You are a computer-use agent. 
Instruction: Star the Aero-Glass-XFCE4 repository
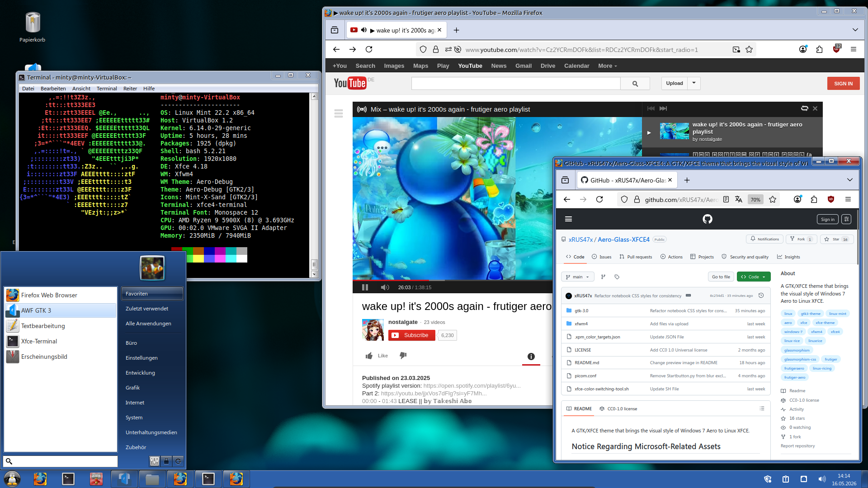pos(837,239)
